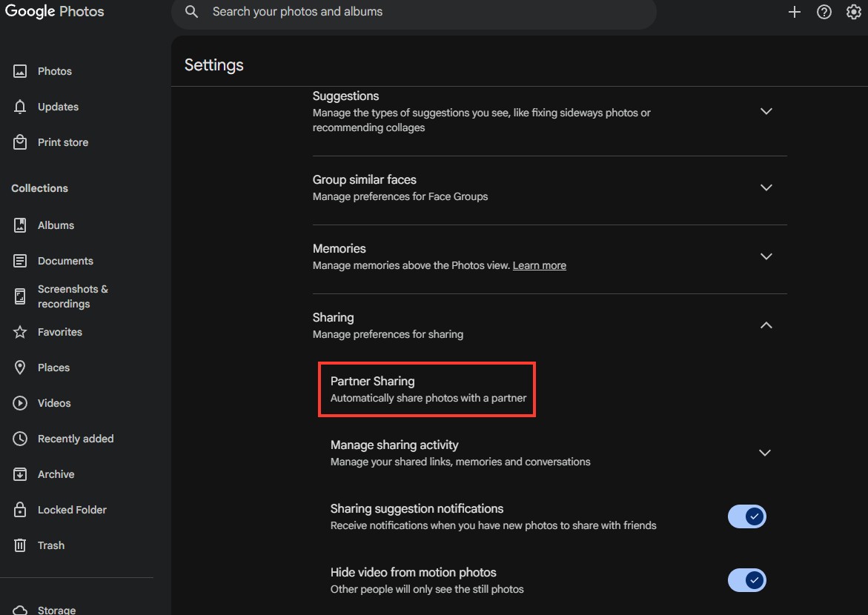Screen dimensions: 868x615
Task: Click the Sharing heading
Action: point(334,318)
